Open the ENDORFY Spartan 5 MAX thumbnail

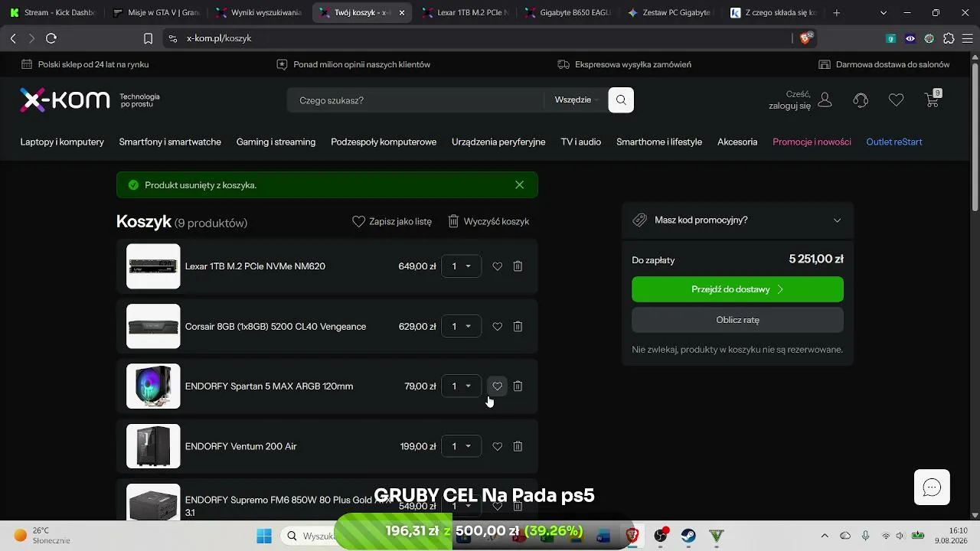(153, 386)
